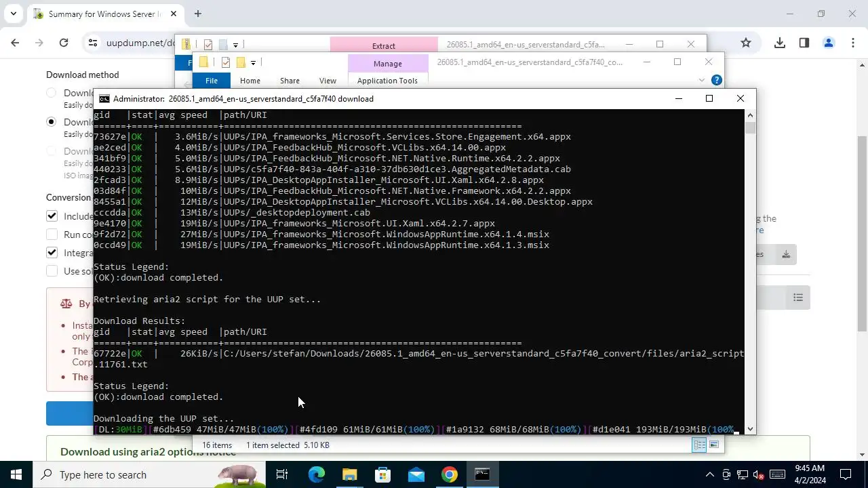Open the touch keyboard tray icon

pyautogui.click(x=778, y=474)
